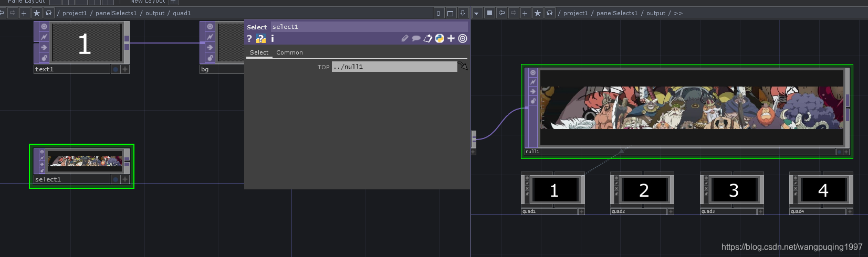
Task: Select the null1 node image viewer
Action: click(692, 108)
